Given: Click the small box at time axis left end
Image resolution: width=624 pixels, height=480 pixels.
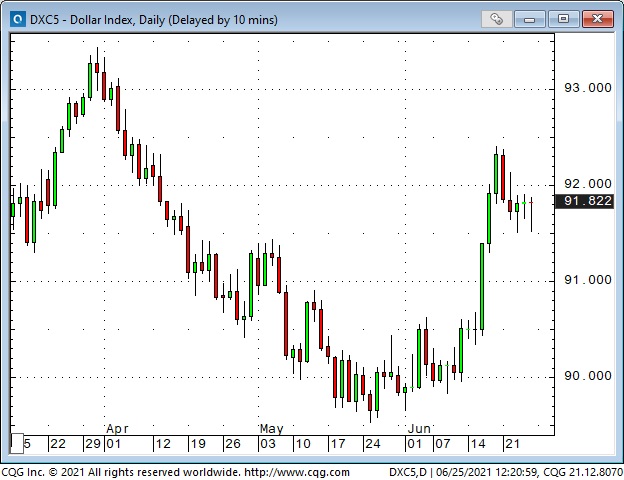Looking at the screenshot, I should pyautogui.click(x=17, y=443).
